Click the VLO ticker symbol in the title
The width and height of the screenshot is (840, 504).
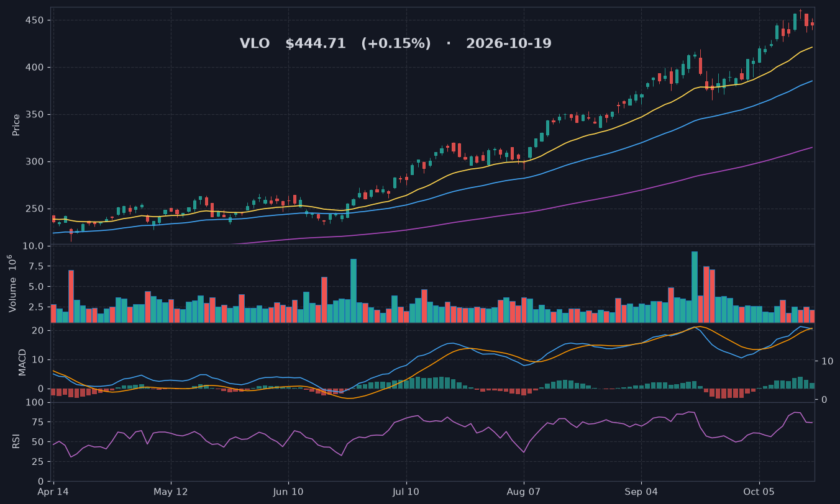(x=255, y=44)
